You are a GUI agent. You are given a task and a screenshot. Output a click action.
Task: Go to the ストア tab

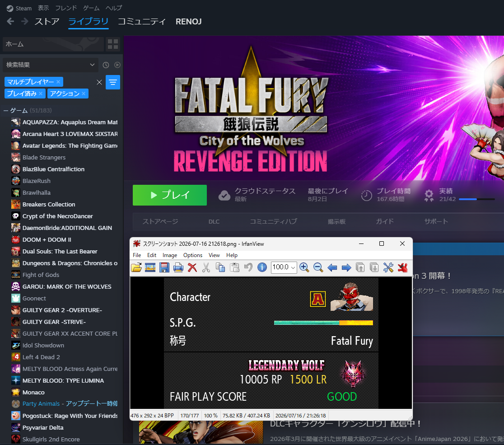coord(47,22)
